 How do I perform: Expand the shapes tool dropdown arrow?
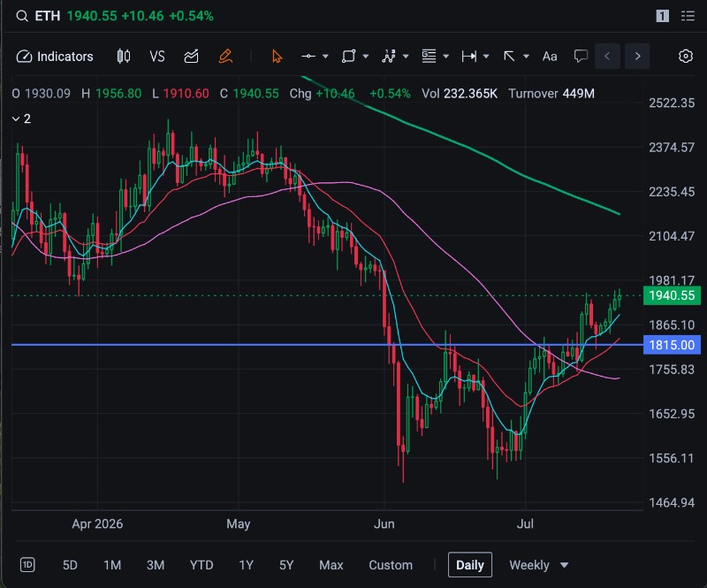pyautogui.click(x=366, y=57)
